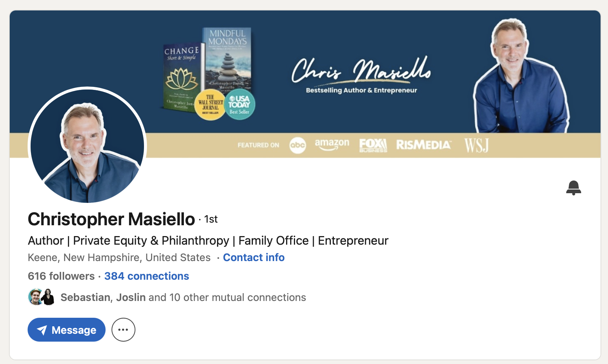Screen dimensions: 608x364
Task: Open the three-dot more actions menu
Action: point(123,330)
